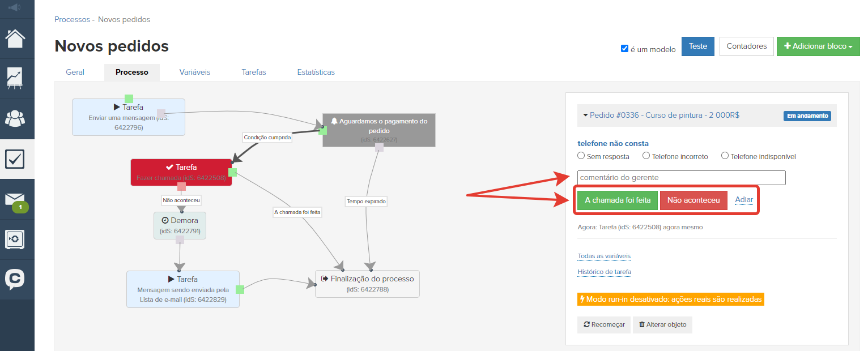Open the chat bubble icon in sidebar
868x351 pixels.
15,279
